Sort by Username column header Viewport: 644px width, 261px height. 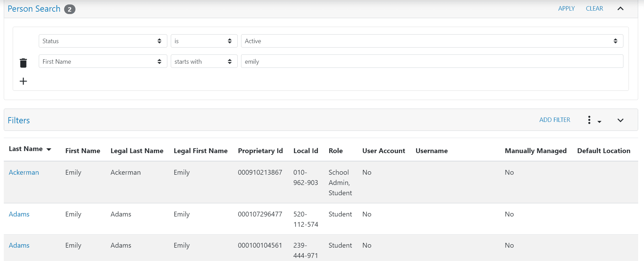tap(431, 151)
